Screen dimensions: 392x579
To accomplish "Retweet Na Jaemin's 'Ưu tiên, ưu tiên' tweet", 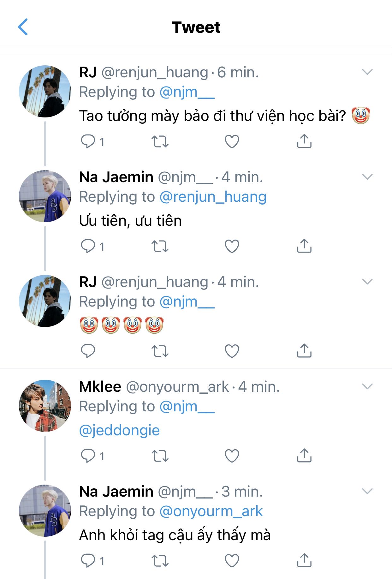I will coord(160,246).
